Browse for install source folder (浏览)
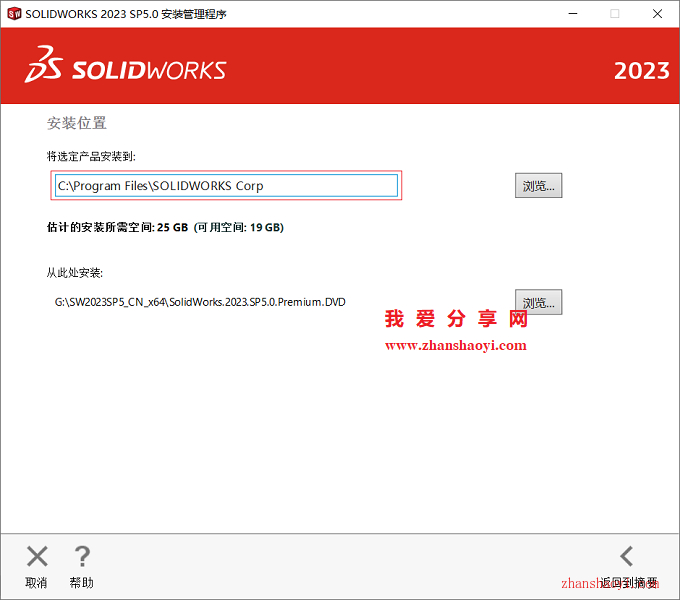Image resolution: width=680 pixels, height=600 pixels. tap(539, 302)
